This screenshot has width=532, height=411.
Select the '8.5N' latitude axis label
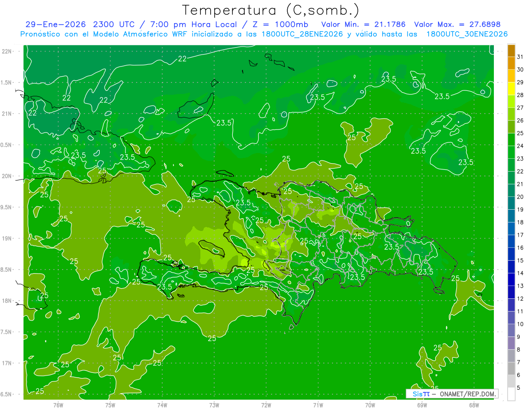coord(6,270)
